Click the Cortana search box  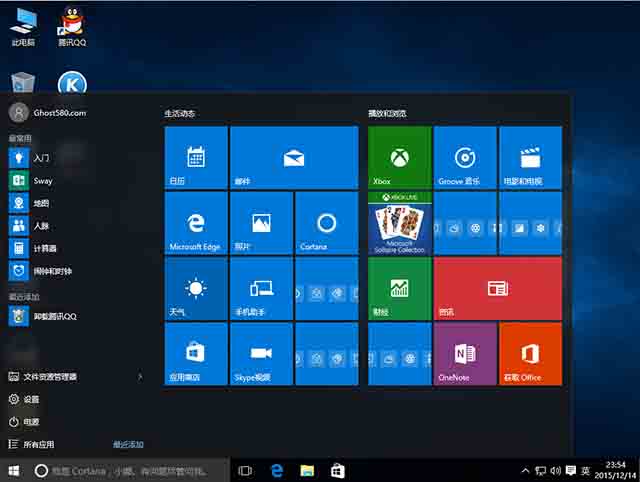(129, 471)
